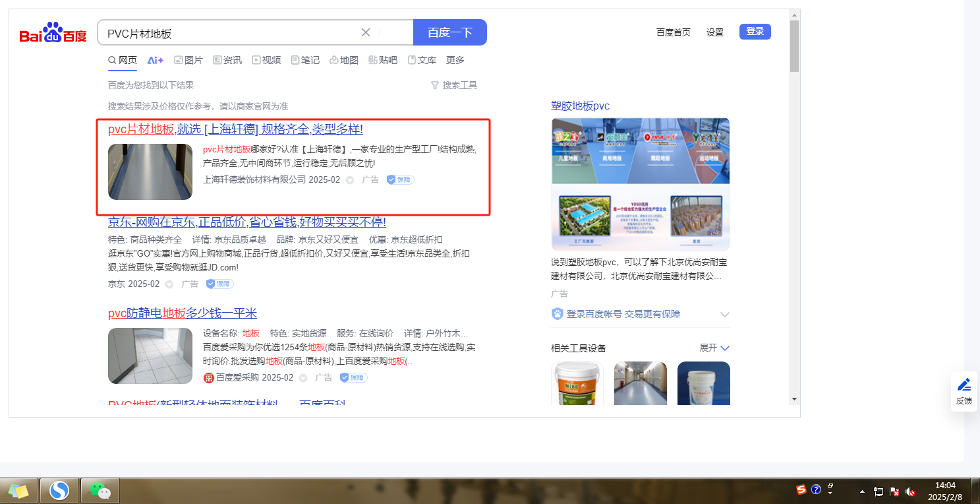The height and width of the screenshot is (504, 980).
Task: Expand 相关工具设备 with 展开
Action: click(715, 348)
